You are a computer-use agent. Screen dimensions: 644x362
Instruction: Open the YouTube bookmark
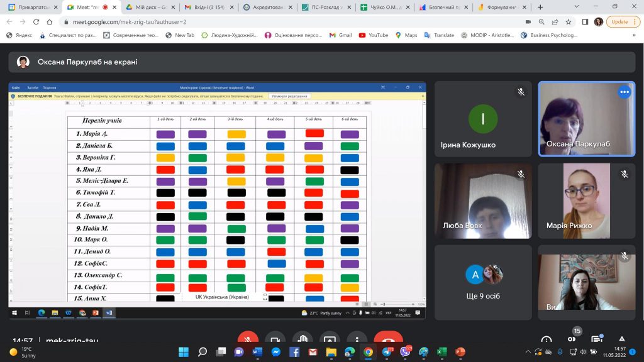(374, 35)
